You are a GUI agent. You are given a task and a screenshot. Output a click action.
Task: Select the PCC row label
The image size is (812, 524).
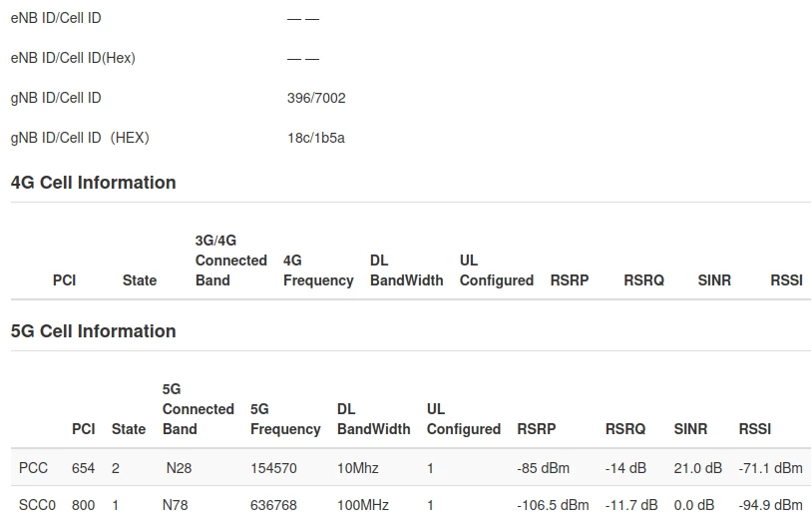tap(33, 467)
